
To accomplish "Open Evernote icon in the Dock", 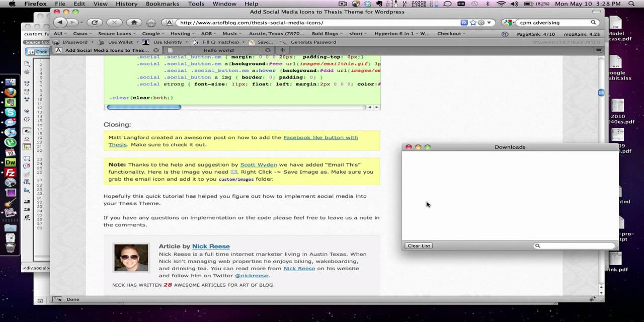I will (x=10, y=102).
